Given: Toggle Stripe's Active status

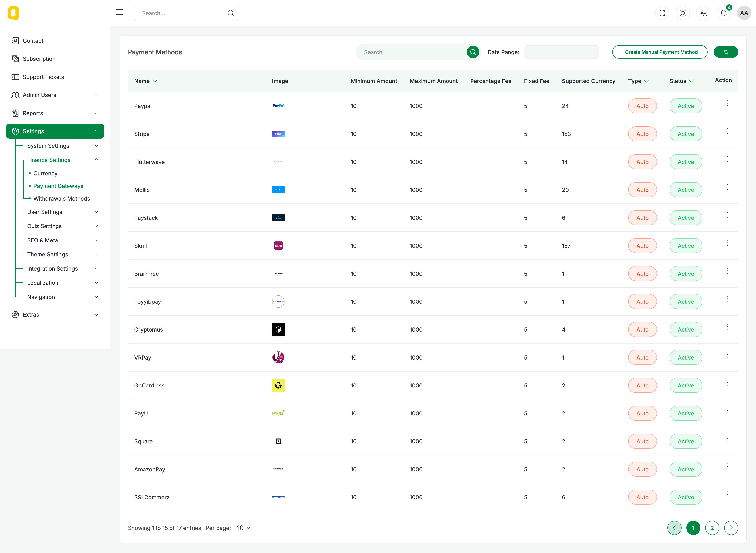Looking at the screenshot, I should 686,134.
